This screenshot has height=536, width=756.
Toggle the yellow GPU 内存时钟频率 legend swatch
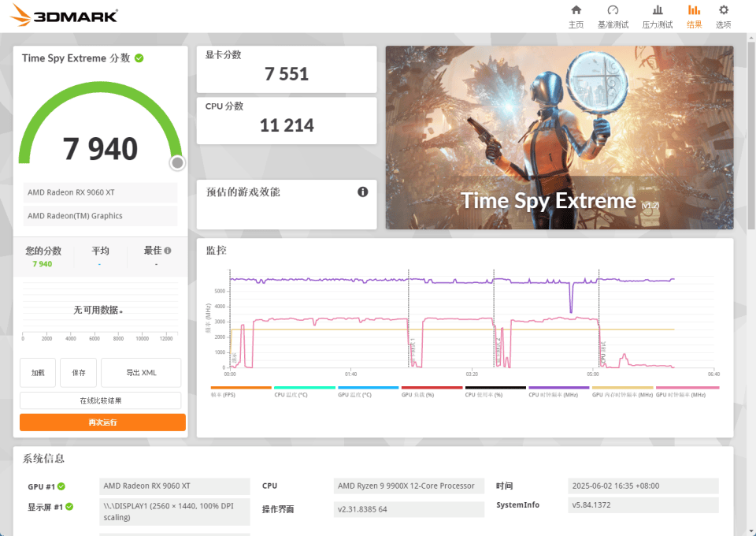(x=622, y=387)
